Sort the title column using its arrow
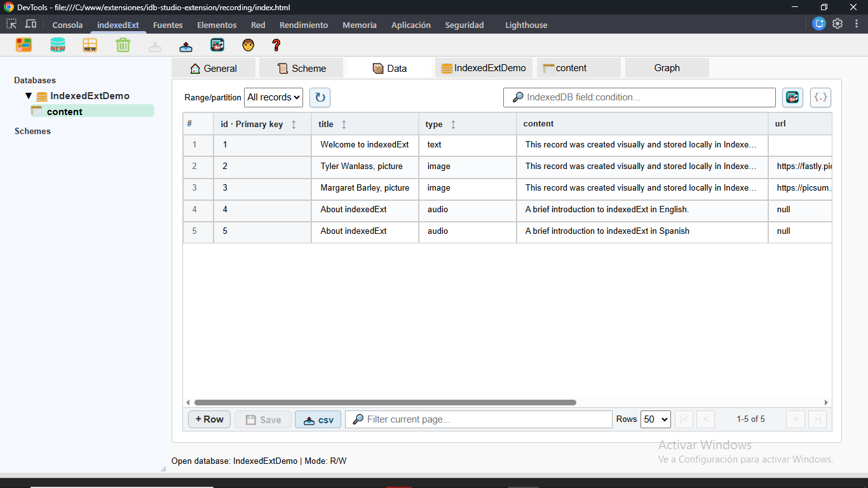868x488 pixels. click(x=344, y=125)
